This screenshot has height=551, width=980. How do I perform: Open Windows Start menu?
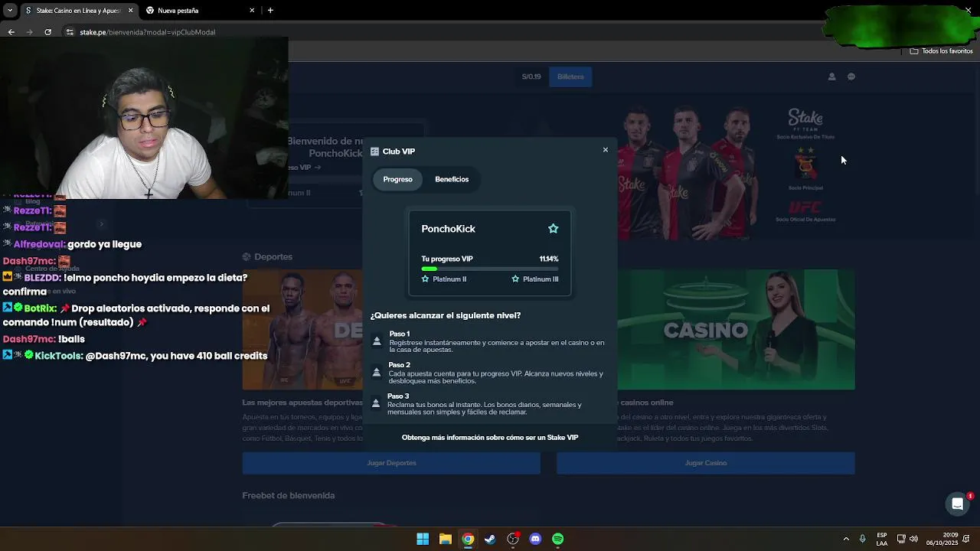click(423, 539)
